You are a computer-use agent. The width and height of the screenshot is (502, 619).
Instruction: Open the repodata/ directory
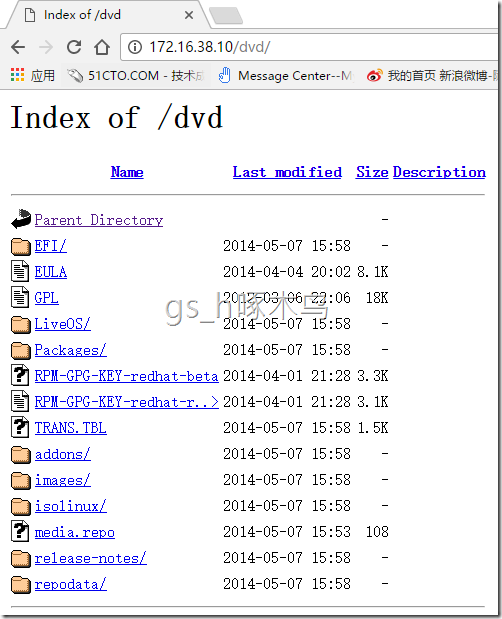(71, 585)
